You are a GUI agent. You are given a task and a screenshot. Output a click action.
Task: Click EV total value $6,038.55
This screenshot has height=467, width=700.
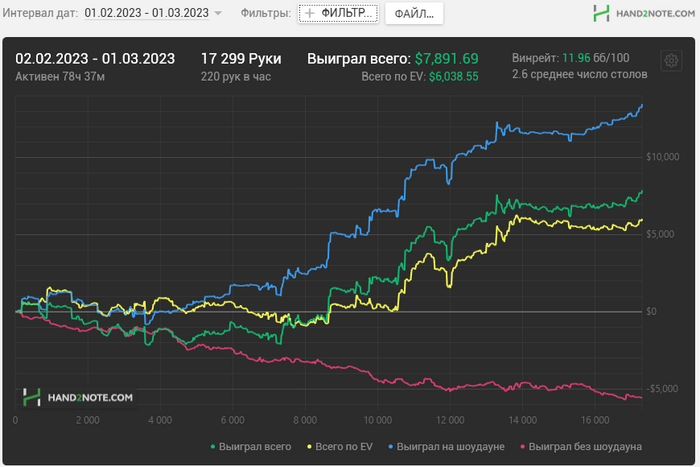point(454,77)
